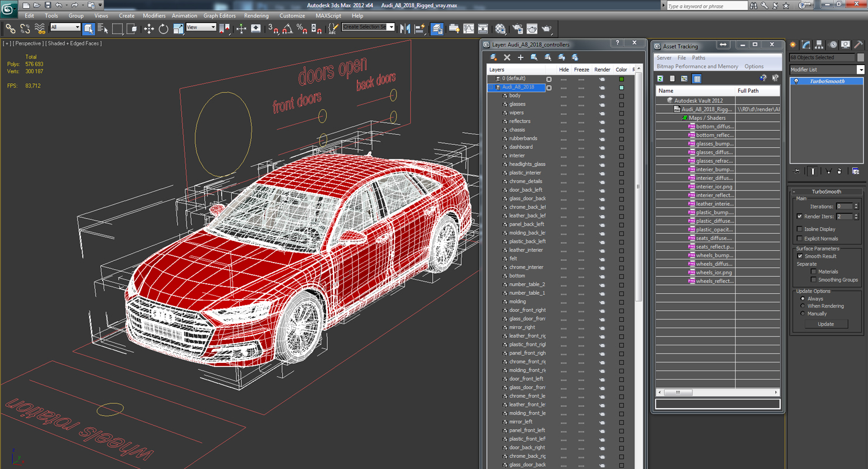Open Curve Editor icon
The height and width of the screenshot is (469, 868).
pyautogui.click(x=469, y=28)
